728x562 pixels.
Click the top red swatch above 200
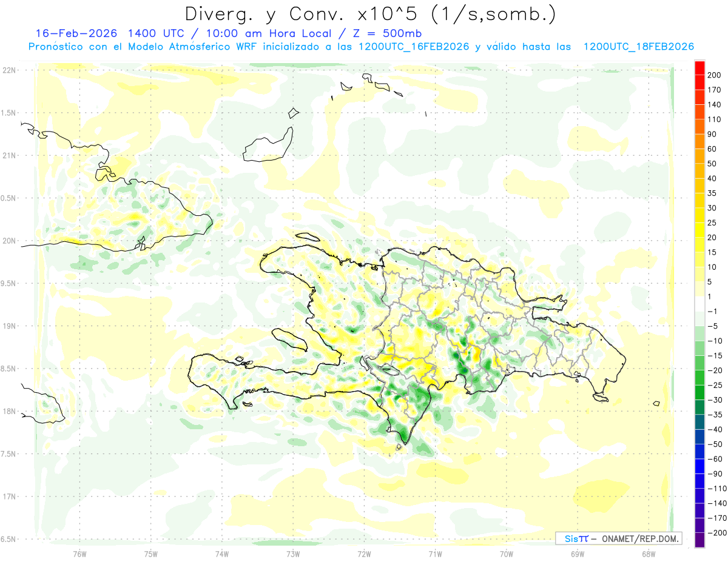tap(700, 68)
